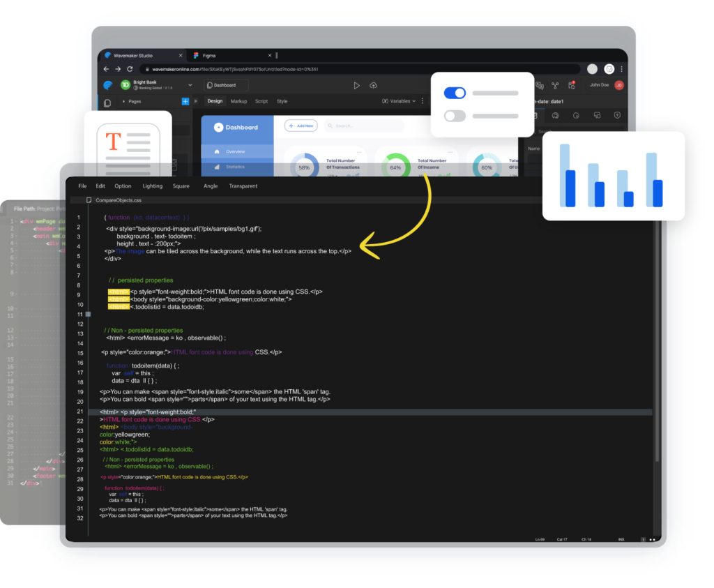This screenshot has height=588, width=714.
Task: Click the Preview play icon
Action: [x=356, y=85]
